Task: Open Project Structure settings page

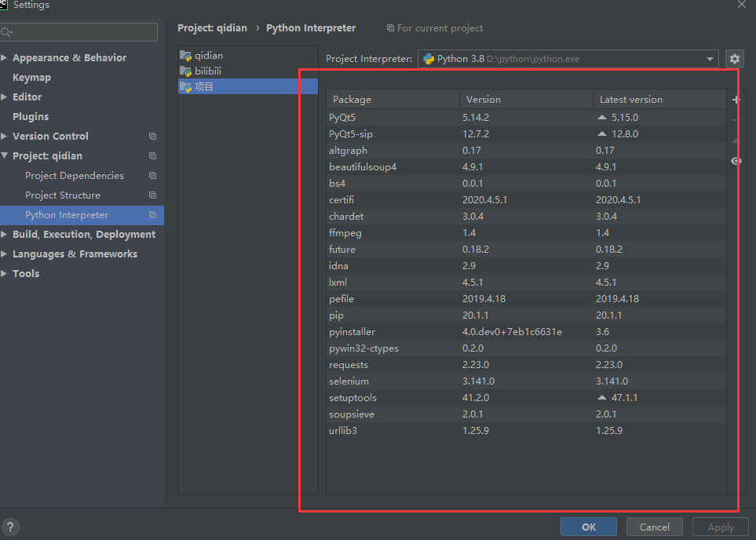Action: 63,195
